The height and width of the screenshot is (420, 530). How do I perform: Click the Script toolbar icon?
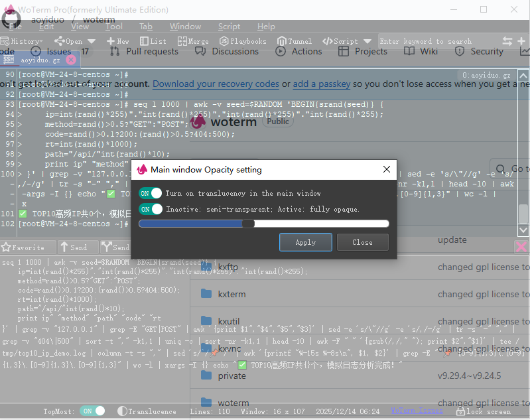tap(340, 41)
